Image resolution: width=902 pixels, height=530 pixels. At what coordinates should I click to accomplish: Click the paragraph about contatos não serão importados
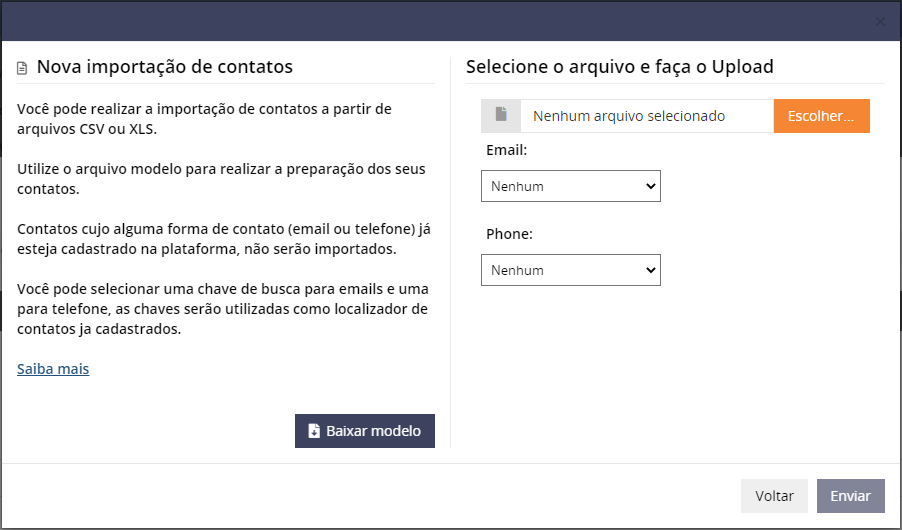point(224,239)
